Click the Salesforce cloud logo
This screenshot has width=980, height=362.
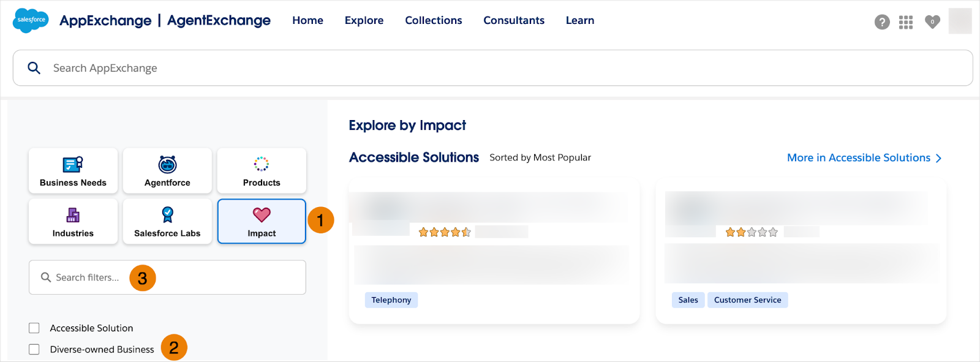pyautogui.click(x=31, y=20)
